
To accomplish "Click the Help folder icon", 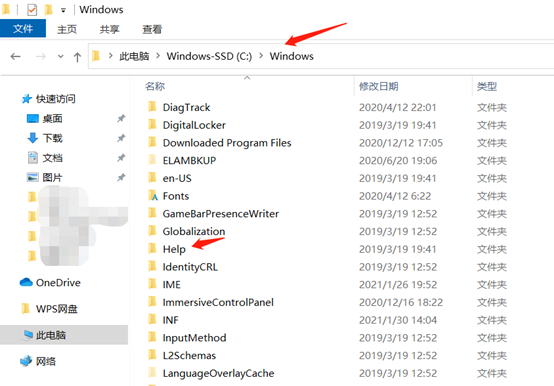I will (x=152, y=248).
